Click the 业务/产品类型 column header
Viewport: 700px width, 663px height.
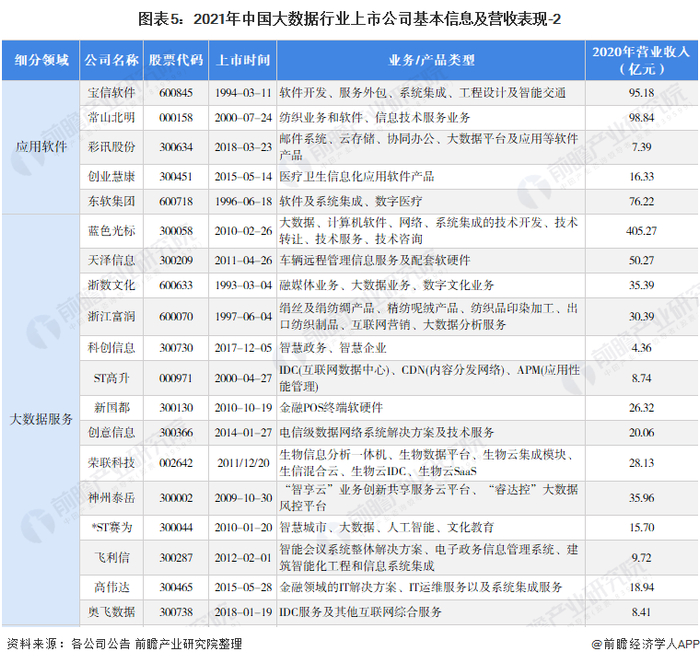(x=431, y=60)
